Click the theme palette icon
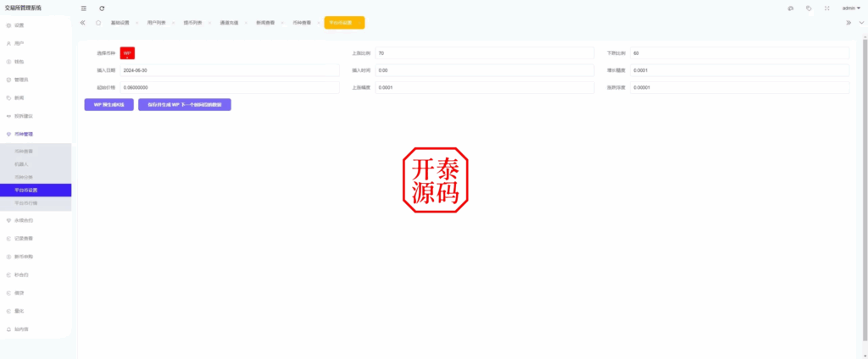This screenshot has height=359, width=868. tap(790, 8)
